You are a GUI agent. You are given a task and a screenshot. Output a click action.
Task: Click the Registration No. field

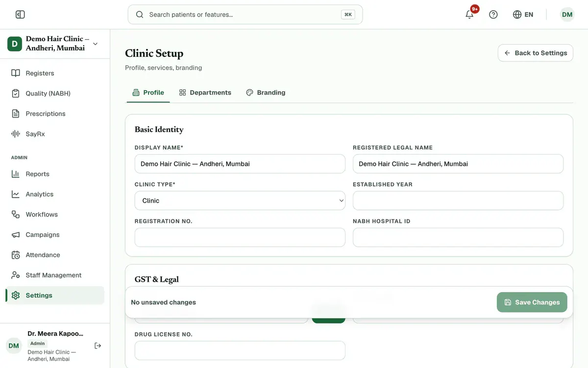(x=240, y=237)
